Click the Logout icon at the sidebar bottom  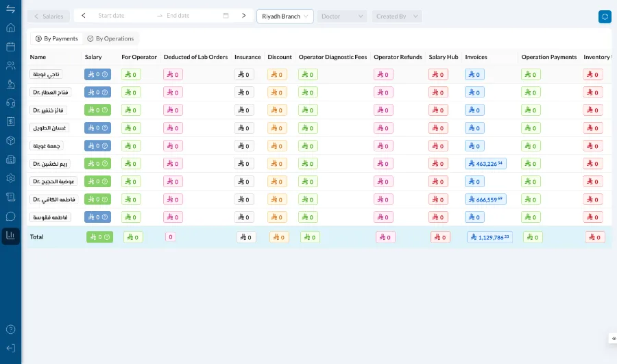(x=10, y=348)
